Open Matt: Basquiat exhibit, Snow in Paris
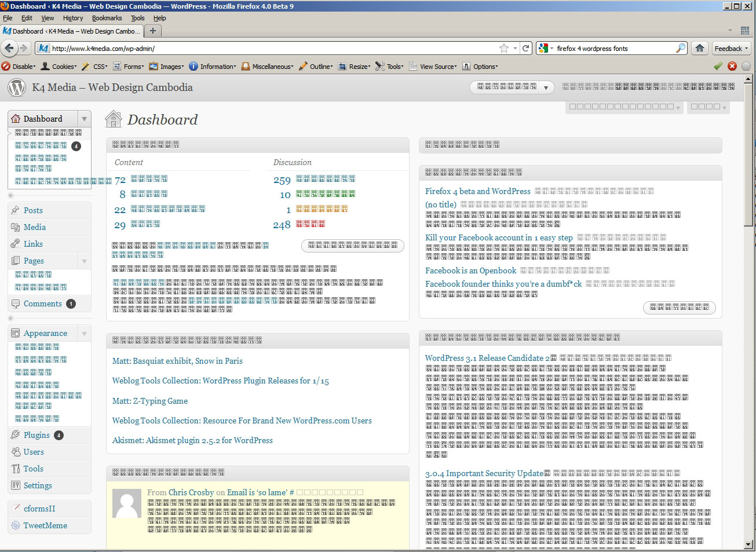The image size is (756, 552). pyautogui.click(x=177, y=361)
